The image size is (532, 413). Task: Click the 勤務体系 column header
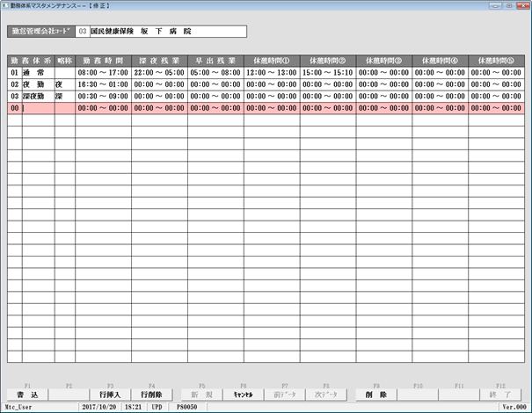31,61
